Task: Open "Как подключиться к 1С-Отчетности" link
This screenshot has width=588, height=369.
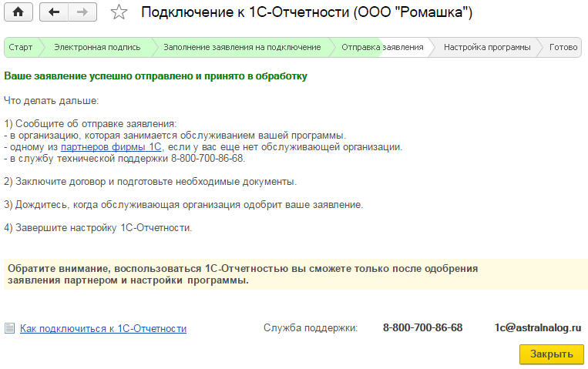Action: 103,328
